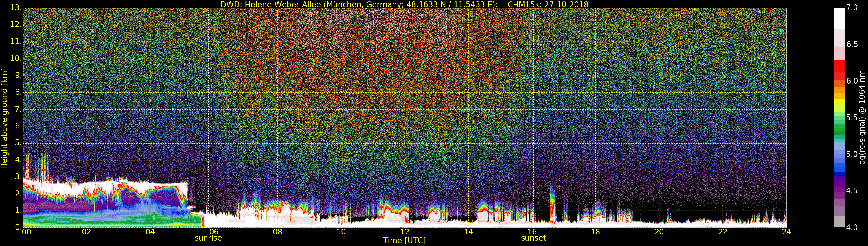The width and height of the screenshot is (868, 246).
Task: Click the '06' time axis tick label
Action: pos(214,232)
